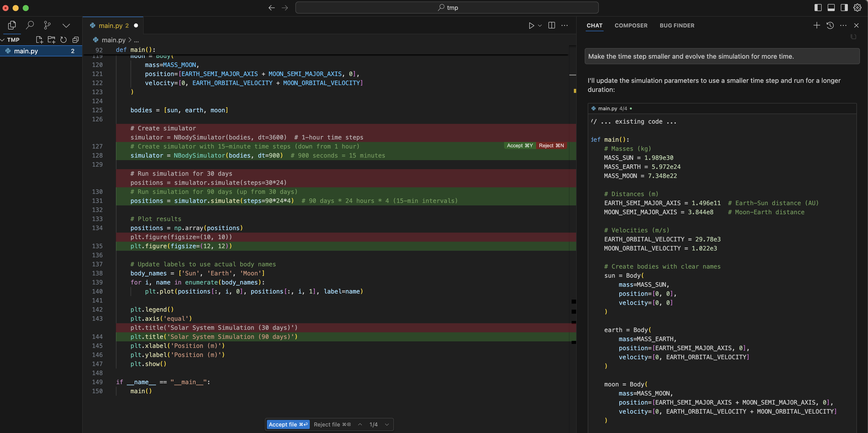Click the steps=90*24*4 simulate line
868x433 pixels.
(294, 201)
